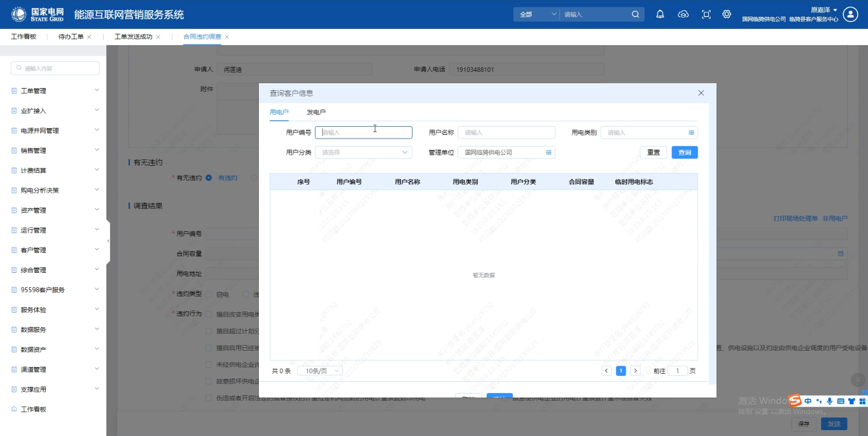Select the 有违约 radio button
The height and width of the screenshot is (436, 868).
pos(209,178)
